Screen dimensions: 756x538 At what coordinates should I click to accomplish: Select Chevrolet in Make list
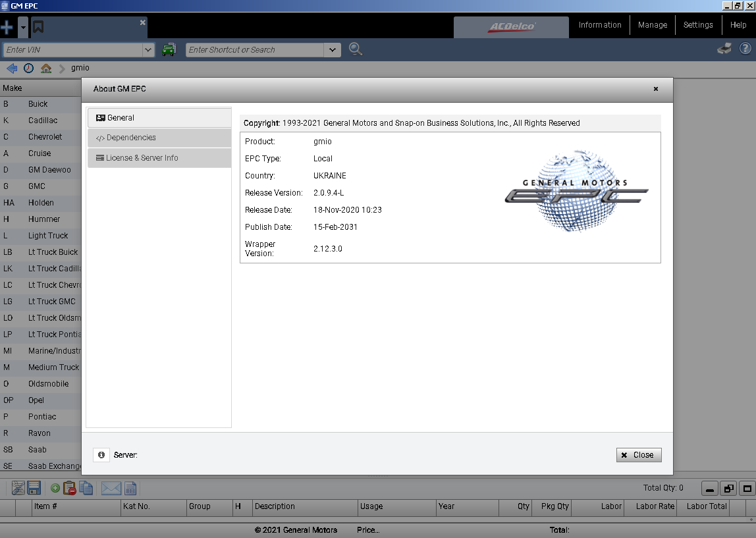point(41,137)
